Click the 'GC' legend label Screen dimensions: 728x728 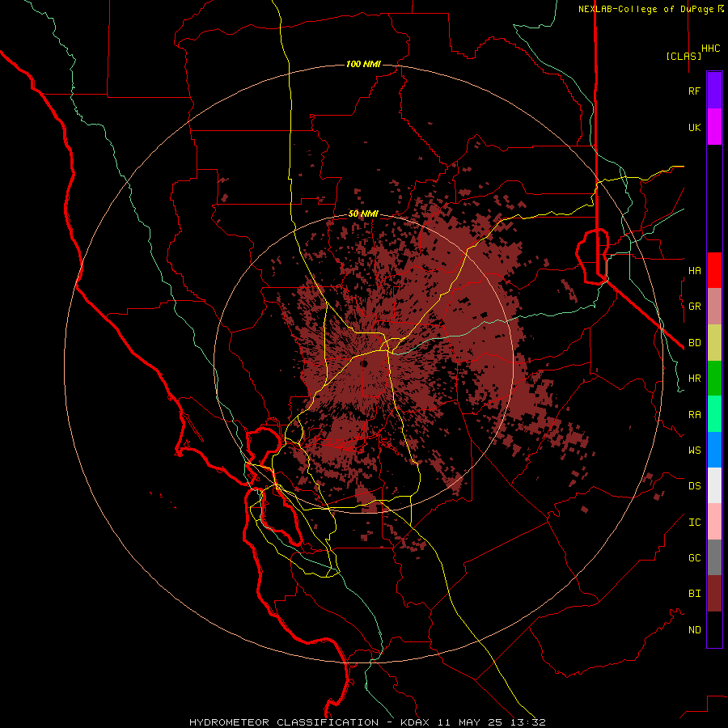(694, 558)
